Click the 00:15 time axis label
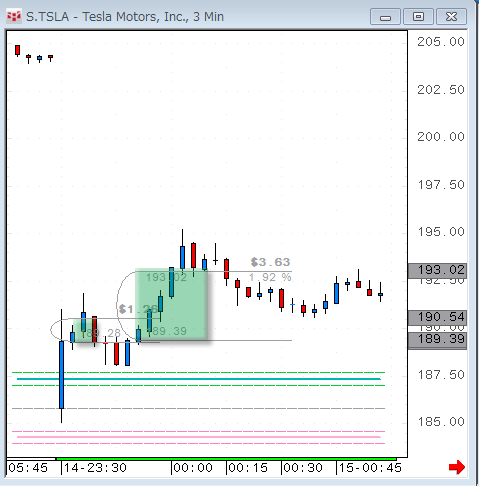This screenshot has width=479, height=486. pyautogui.click(x=248, y=468)
